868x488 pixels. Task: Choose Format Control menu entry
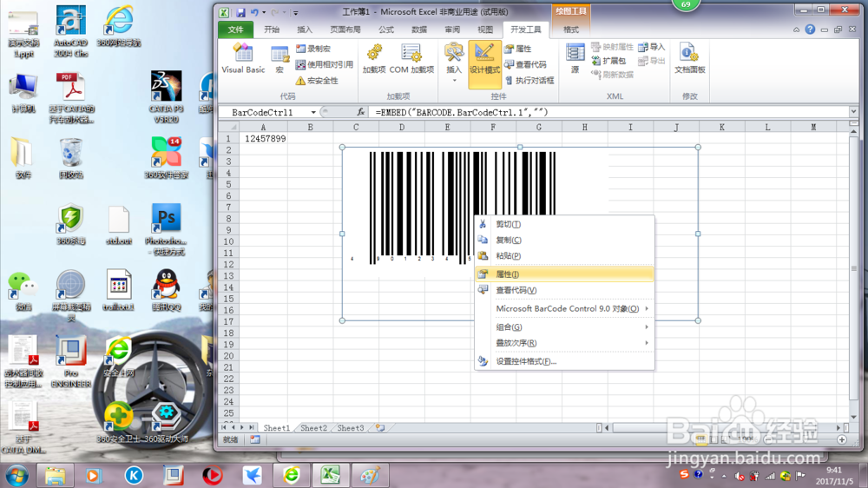tap(564, 361)
